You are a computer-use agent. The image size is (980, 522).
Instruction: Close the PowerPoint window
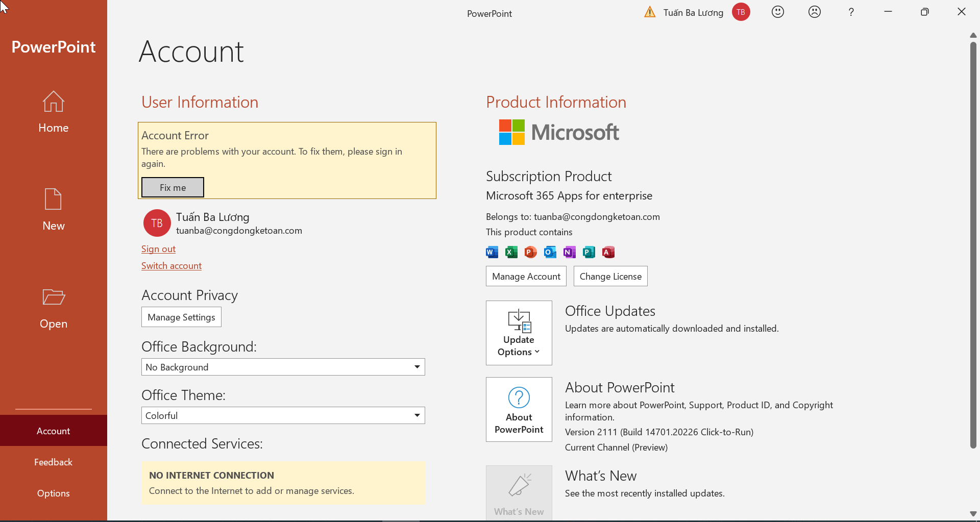[x=962, y=12]
